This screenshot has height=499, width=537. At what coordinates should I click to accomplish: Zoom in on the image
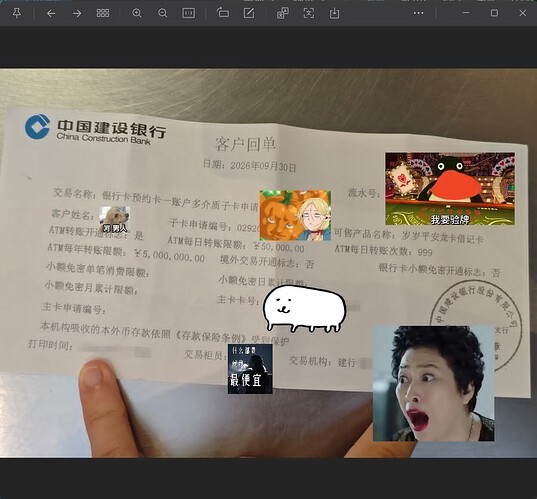click(137, 13)
